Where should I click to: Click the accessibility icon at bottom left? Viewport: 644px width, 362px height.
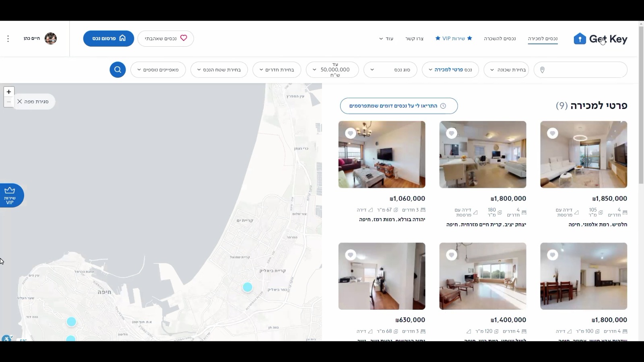tap(6, 339)
